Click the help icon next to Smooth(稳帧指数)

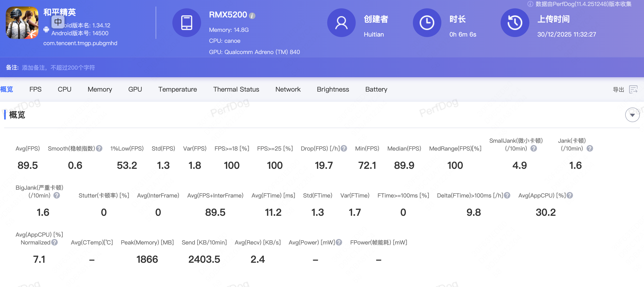click(x=99, y=148)
